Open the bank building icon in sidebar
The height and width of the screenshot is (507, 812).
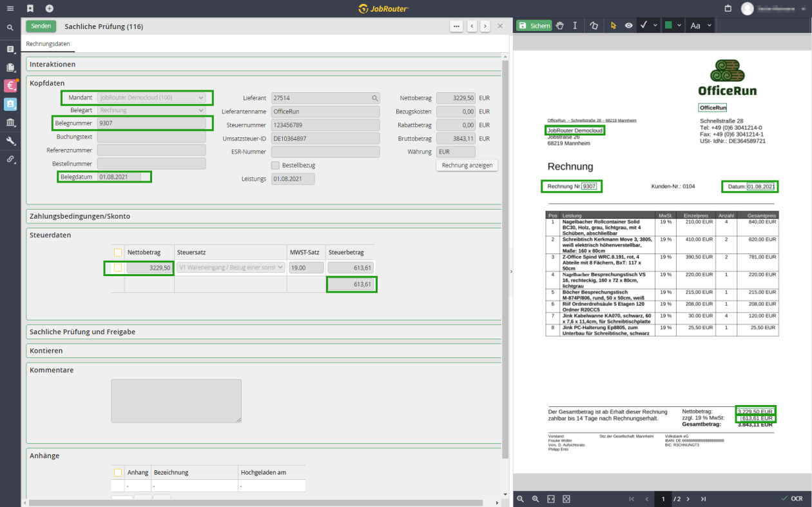[10, 123]
